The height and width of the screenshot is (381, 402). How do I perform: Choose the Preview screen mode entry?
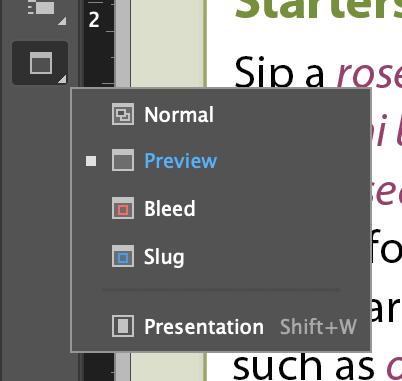click(181, 161)
